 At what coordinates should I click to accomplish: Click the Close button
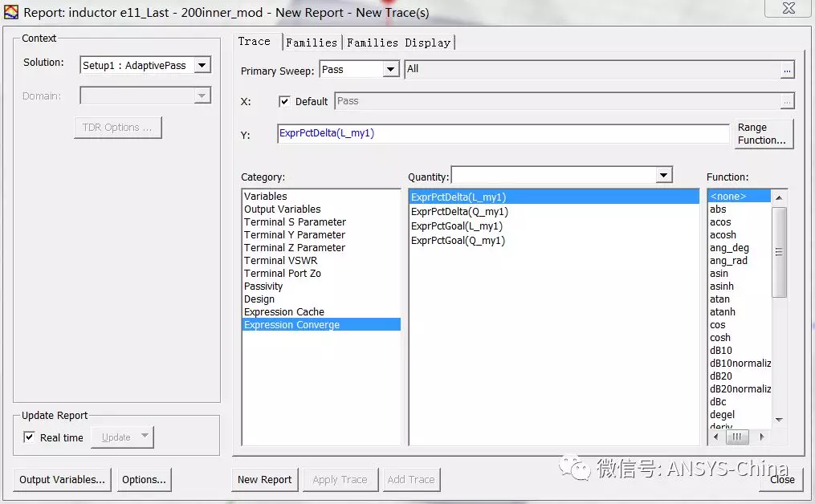[782, 480]
